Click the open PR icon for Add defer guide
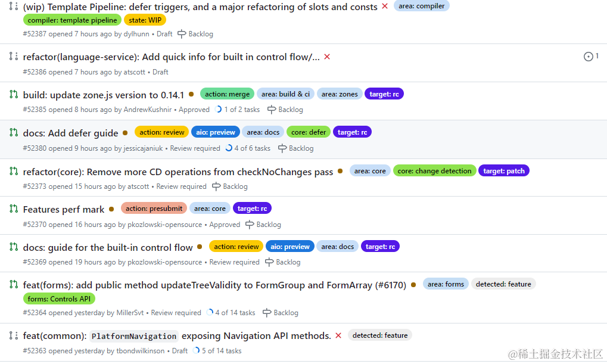Viewport: 607px width, 364px height. pyautogui.click(x=14, y=132)
